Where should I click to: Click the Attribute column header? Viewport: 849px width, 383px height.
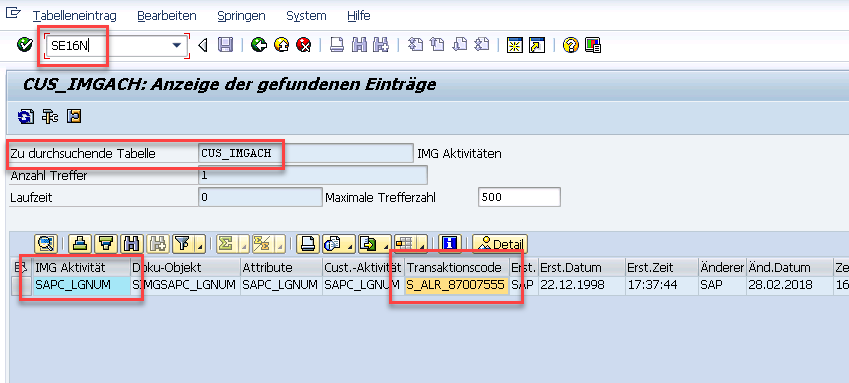(x=281, y=267)
